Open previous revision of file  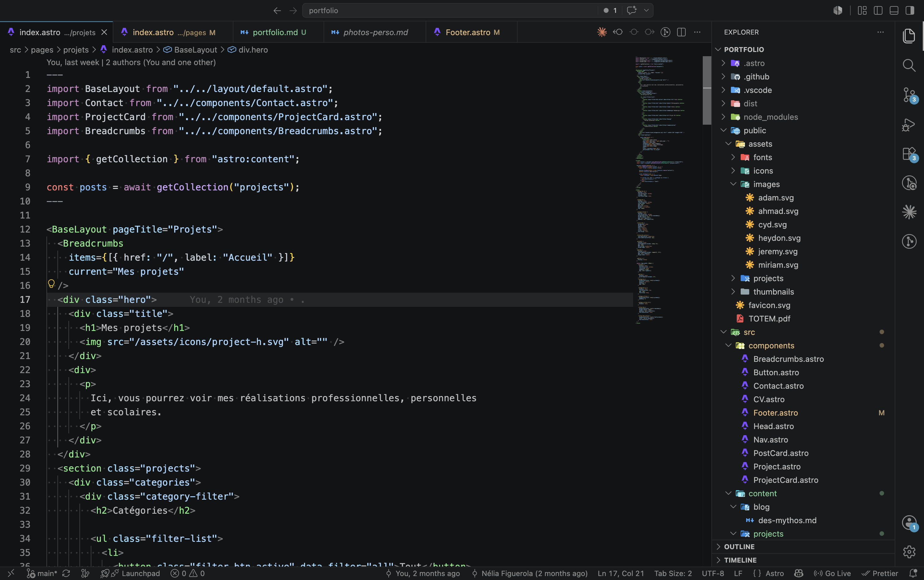click(x=618, y=32)
